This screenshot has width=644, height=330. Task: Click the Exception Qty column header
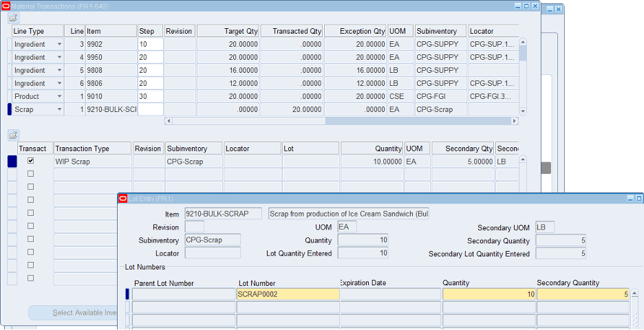[353, 31]
